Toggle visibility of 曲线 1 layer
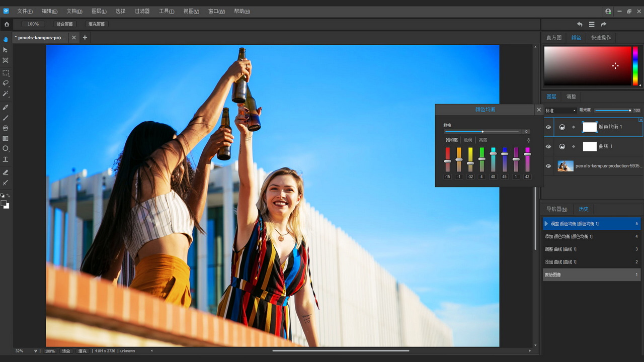Viewport: 644px width, 362px height. 548,147
